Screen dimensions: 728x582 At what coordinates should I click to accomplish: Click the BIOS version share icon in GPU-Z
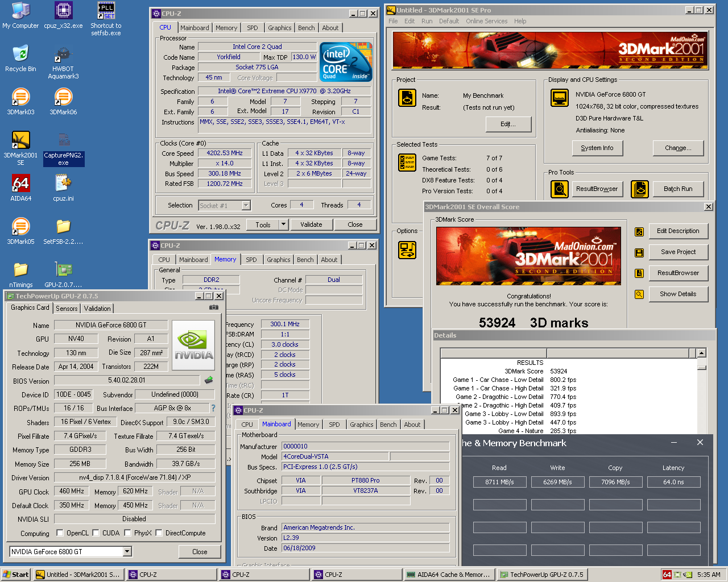(x=209, y=380)
